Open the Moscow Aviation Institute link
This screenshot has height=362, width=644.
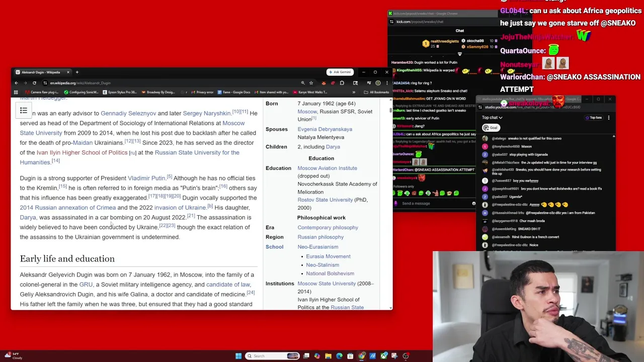point(327,168)
